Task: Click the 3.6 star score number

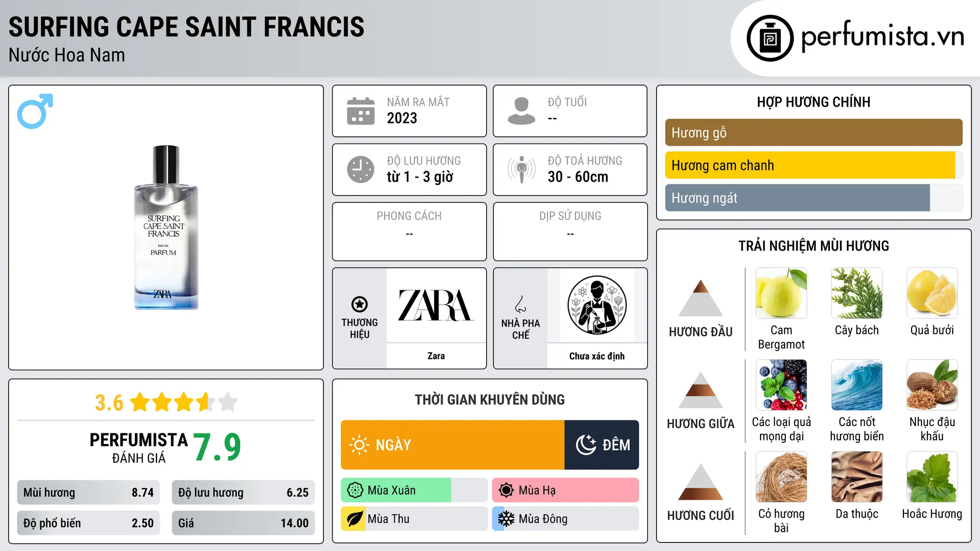Action: pyautogui.click(x=109, y=403)
